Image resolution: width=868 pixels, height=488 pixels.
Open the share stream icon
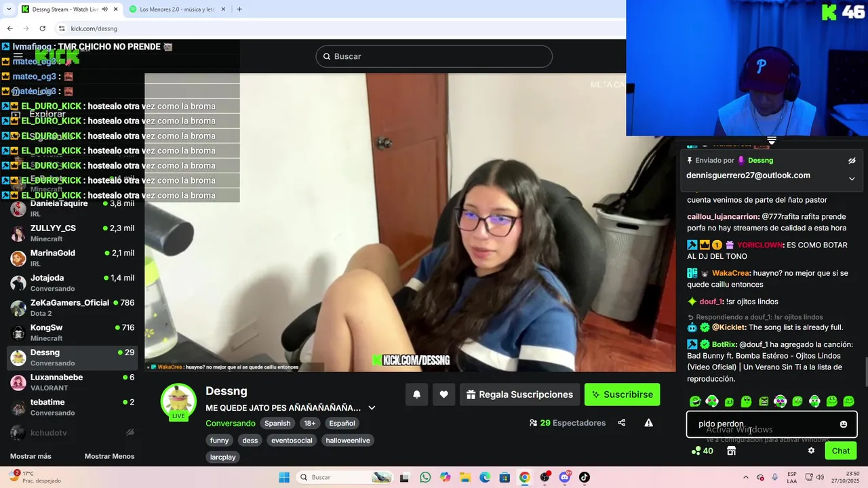click(x=621, y=423)
